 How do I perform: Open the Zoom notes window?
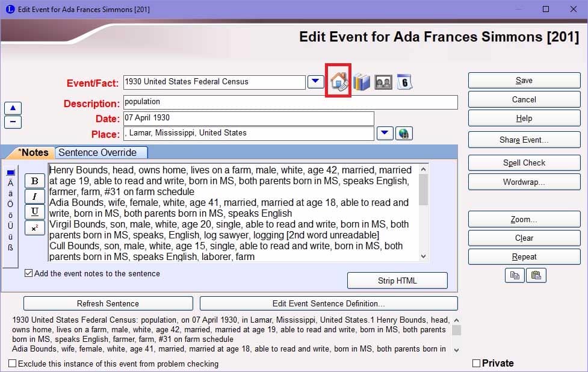pyautogui.click(x=524, y=219)
